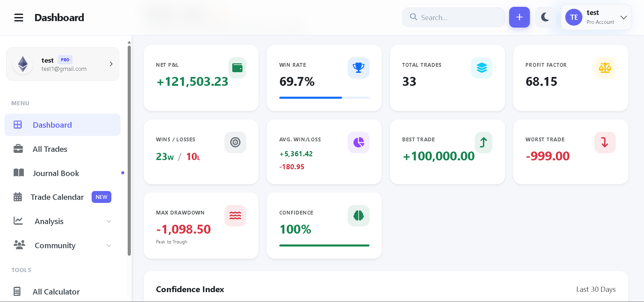Click the Wins / Losses target icon
The height and width of the screenshot is (302, 644).
pyautogui.click(x=235, y=142)
